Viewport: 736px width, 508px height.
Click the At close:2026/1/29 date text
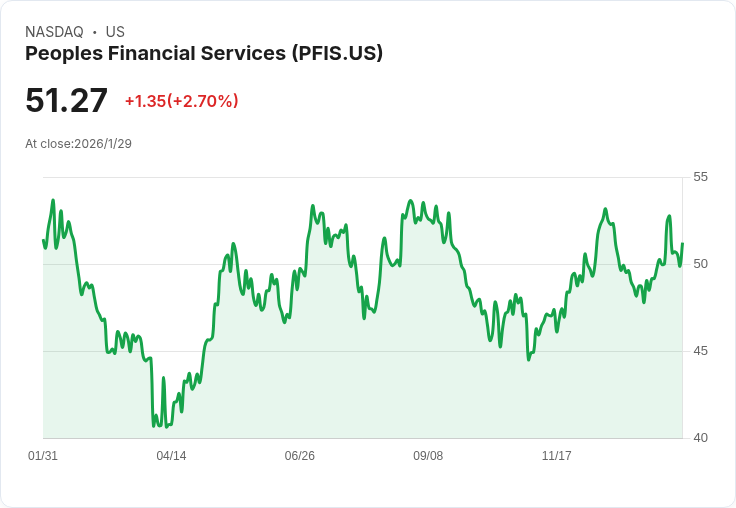click(x=78, y=144)
